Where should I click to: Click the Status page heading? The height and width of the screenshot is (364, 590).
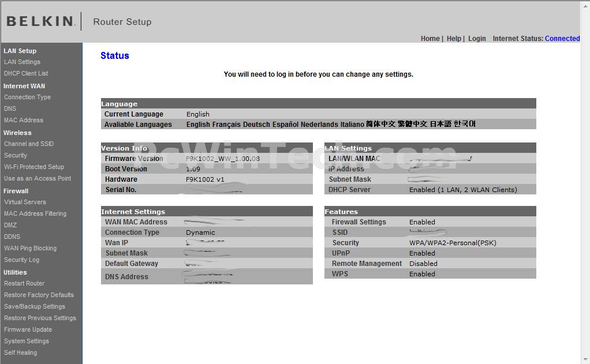[115, 55]
